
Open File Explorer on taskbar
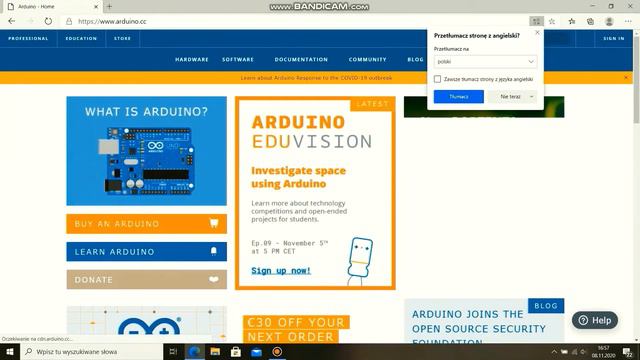(x=215, y=351)
